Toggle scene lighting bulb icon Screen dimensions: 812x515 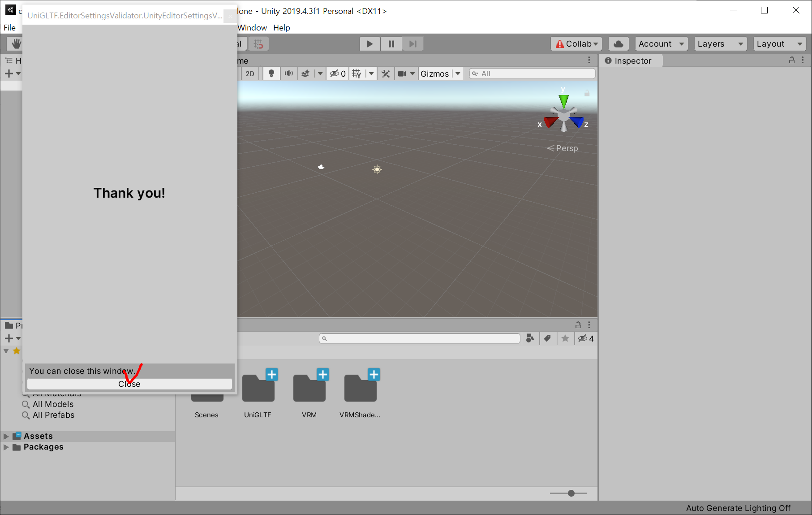[x=271, y=74]
